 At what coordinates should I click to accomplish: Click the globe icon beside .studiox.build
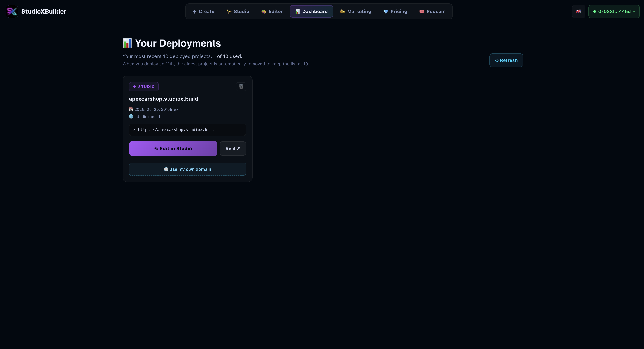tap(131, 117)
